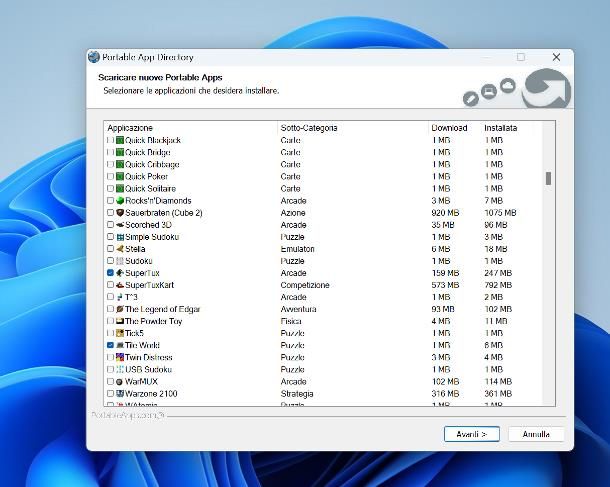The image size is (610, 487).
Task: Click the Rocks'n'Diamonds green gem icon
Action: tap(120, 201)
